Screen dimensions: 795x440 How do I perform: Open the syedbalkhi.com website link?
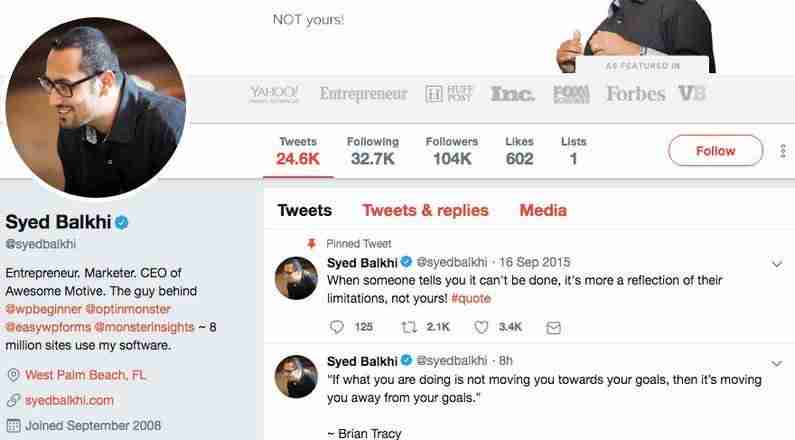click(x=69, y=400)
